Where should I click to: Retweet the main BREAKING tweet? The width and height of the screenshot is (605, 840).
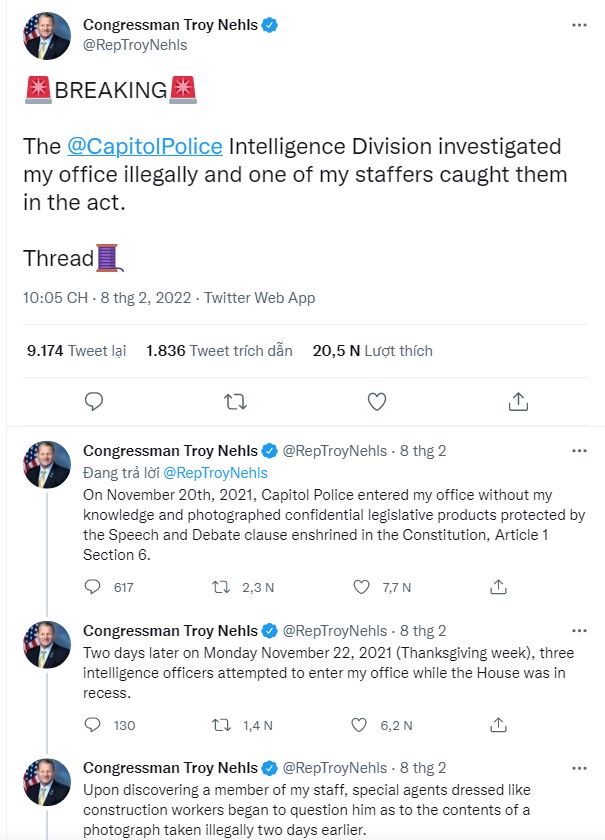[235, 401]
